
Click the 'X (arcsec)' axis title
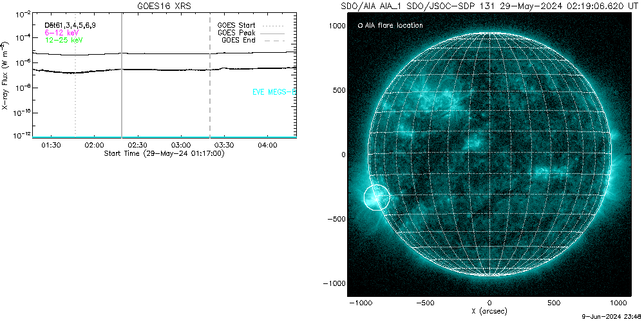pyautogui.click(x=489, y=312)
